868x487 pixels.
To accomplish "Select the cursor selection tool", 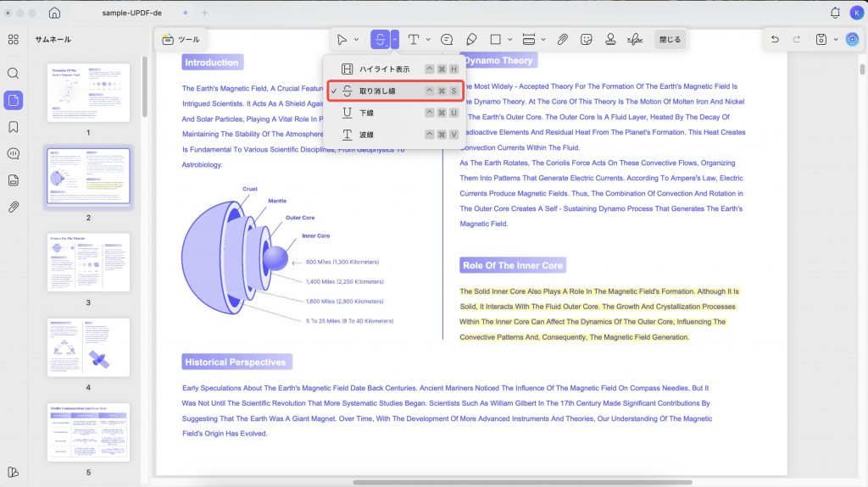I will (342, 39).
